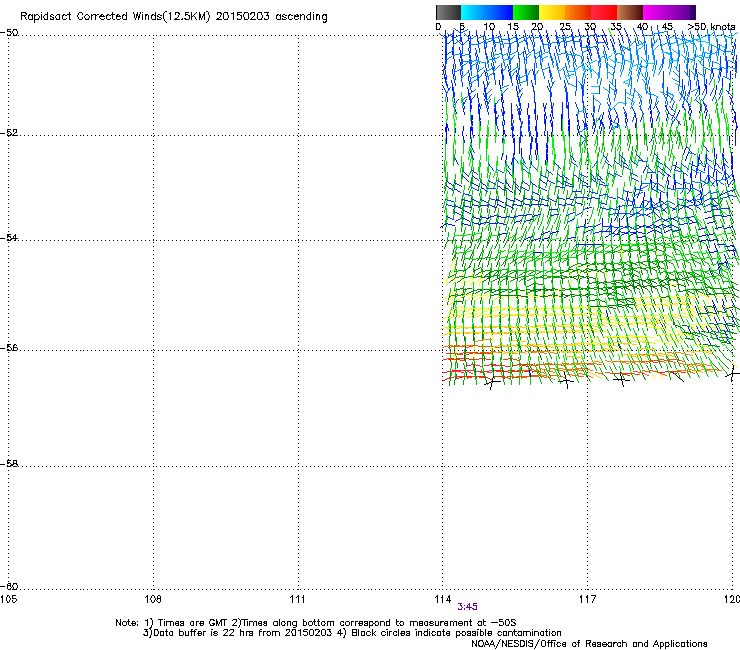Click the 111 longitude axis label
The image size is (740, 650).
tap(297, 599)
